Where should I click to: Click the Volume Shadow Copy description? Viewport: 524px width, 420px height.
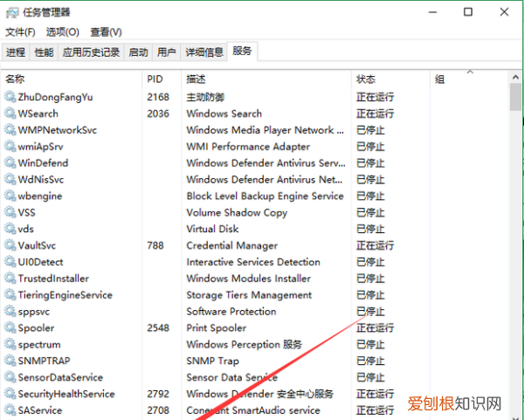(237, 212)
